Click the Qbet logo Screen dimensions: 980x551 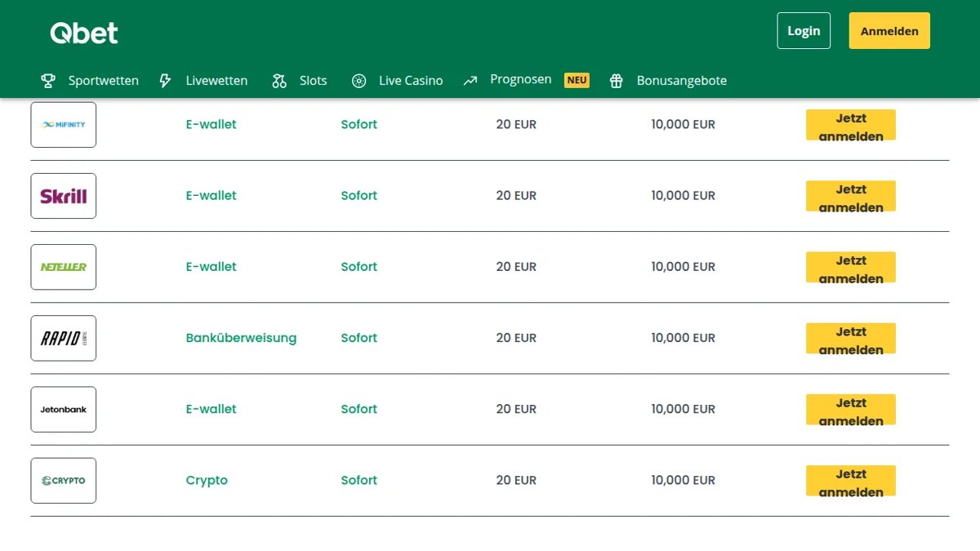84,33
